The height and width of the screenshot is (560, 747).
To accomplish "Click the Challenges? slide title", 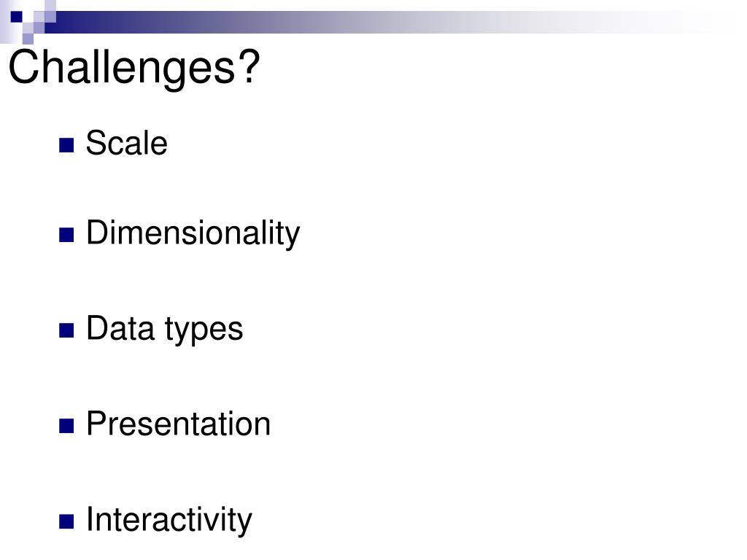I will coord(134,68).
